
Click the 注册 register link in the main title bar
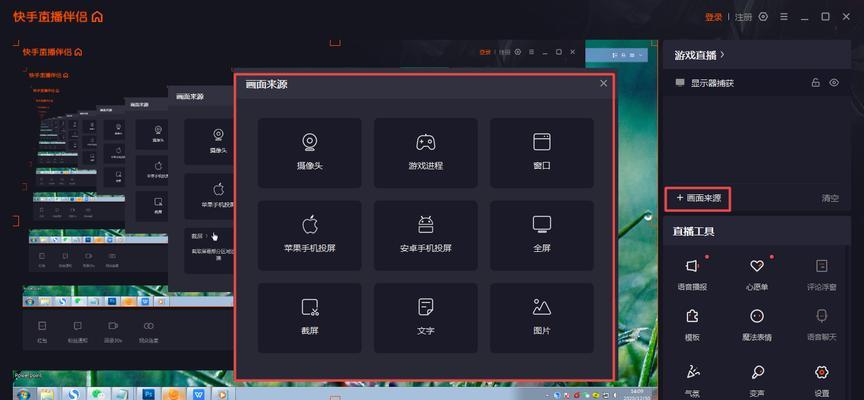coord(743,17)
